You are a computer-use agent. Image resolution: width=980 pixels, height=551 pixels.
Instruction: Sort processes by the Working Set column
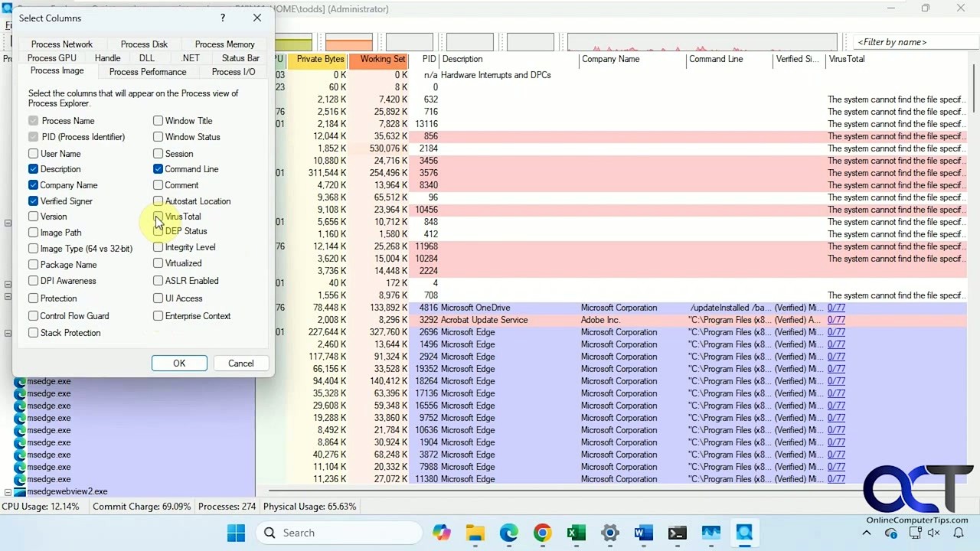(x=382, y=59)
